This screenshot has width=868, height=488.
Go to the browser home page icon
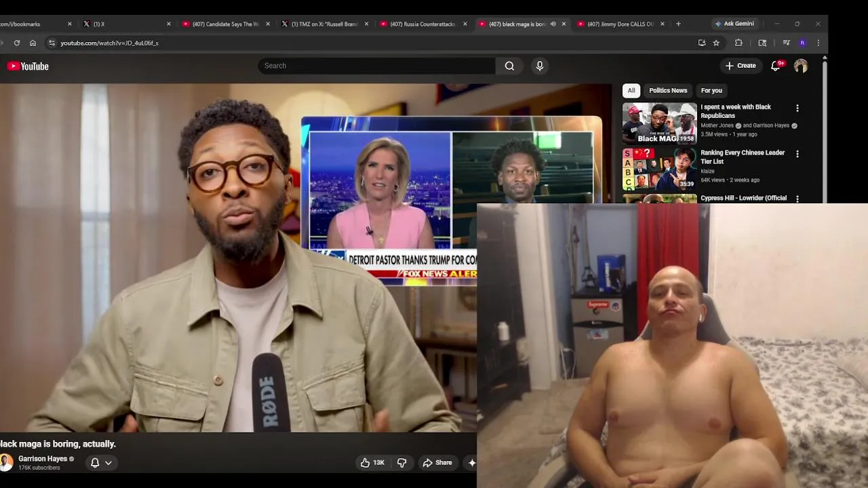click(33, 43)
